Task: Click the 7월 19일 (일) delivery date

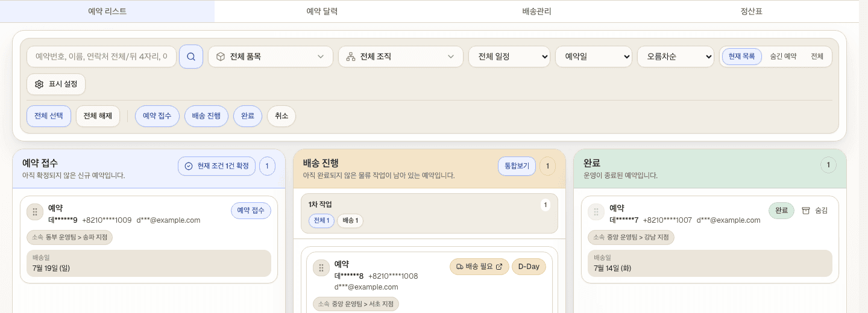Action: click(51, 268)
